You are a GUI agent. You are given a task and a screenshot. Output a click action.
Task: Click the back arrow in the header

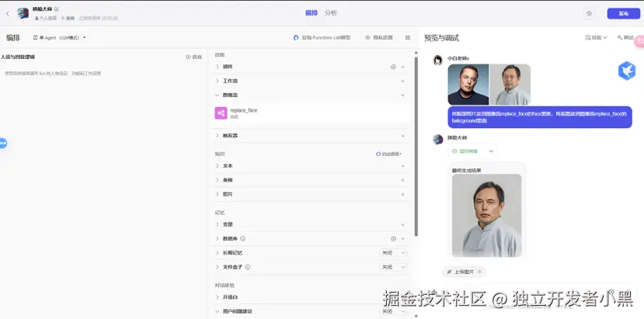click(x=7, y=13)
